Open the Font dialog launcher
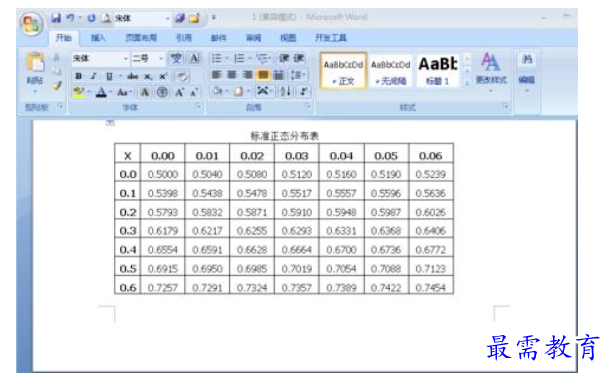The width and height of the screenshot is (608, 379). 198,106
